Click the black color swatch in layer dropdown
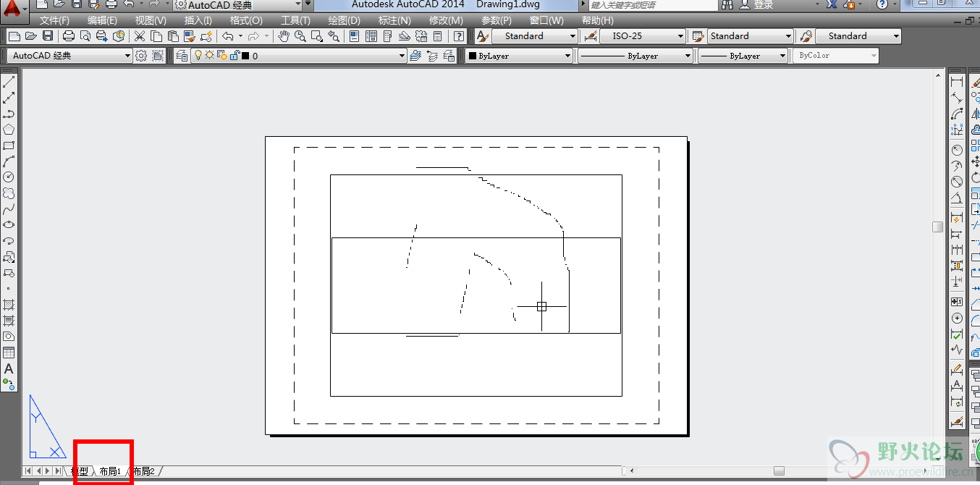Image resolution: width=980 pixels, height=485 pixels. tap(245, 56)
